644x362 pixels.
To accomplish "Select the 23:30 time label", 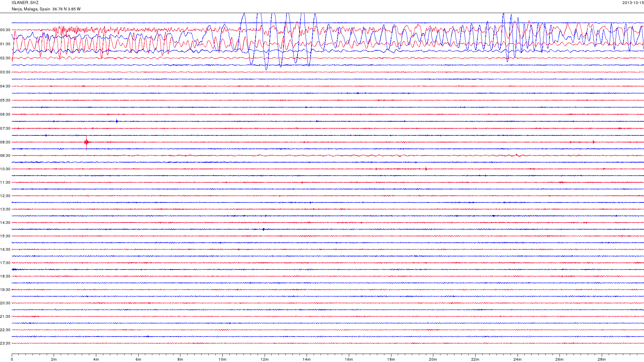I will [x=5, y=343].
